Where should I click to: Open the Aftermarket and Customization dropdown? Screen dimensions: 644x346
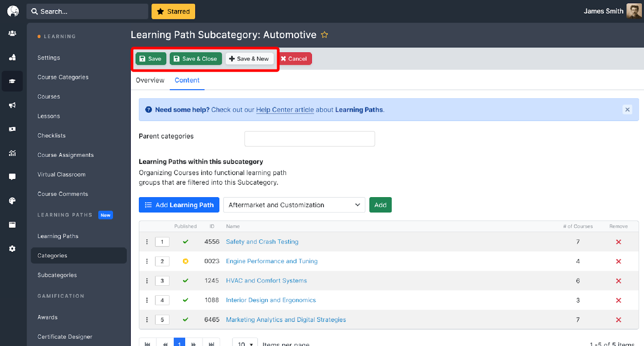tap(294, 205)
